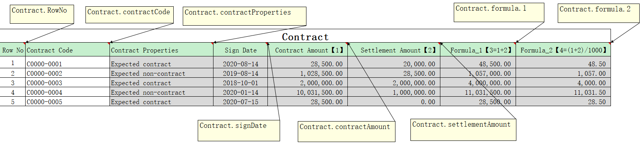Click the Contract.contractCode annotation note

(x=130, y=15)
